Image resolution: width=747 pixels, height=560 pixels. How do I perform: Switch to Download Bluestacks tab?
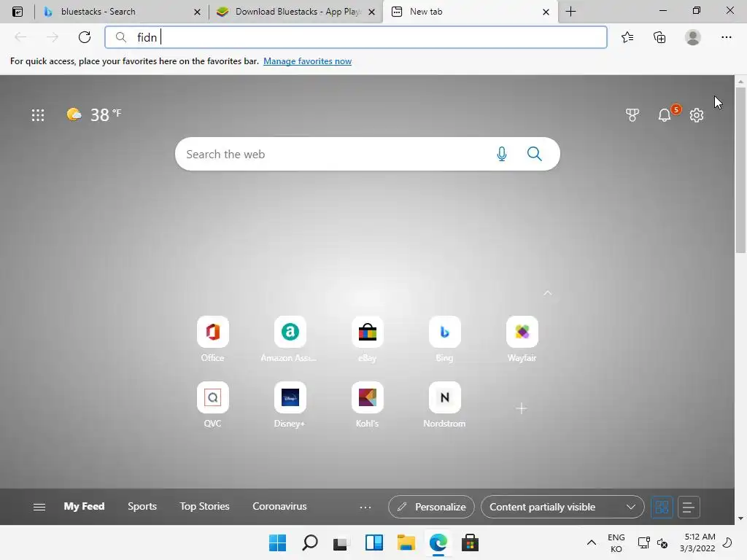click(x=298, y=12)
